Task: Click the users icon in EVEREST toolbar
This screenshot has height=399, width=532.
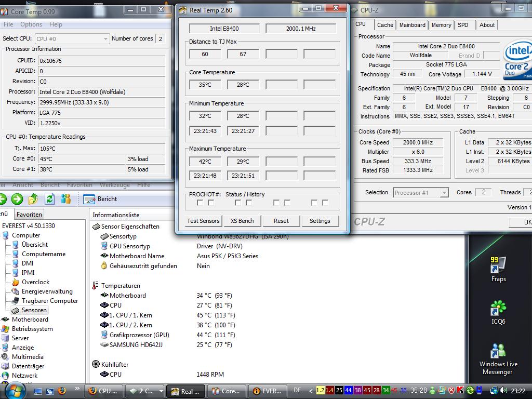Action: click(x=66, y=199)
